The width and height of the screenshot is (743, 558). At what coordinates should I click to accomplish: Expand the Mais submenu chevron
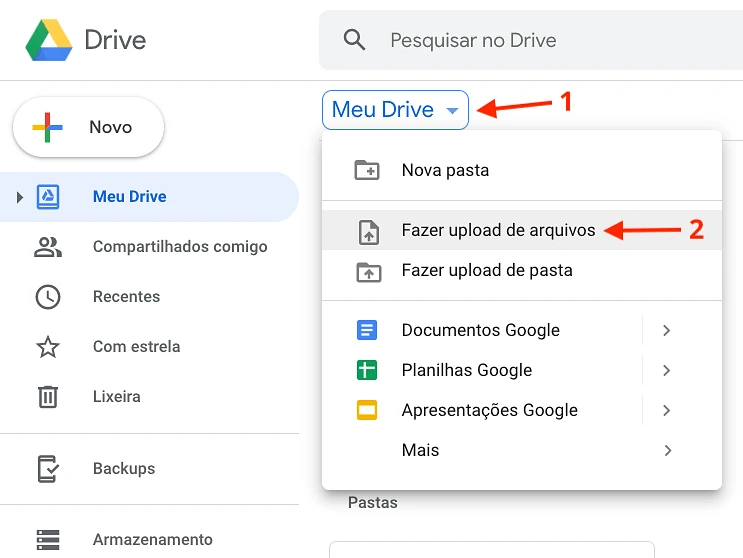pos(668,450)
